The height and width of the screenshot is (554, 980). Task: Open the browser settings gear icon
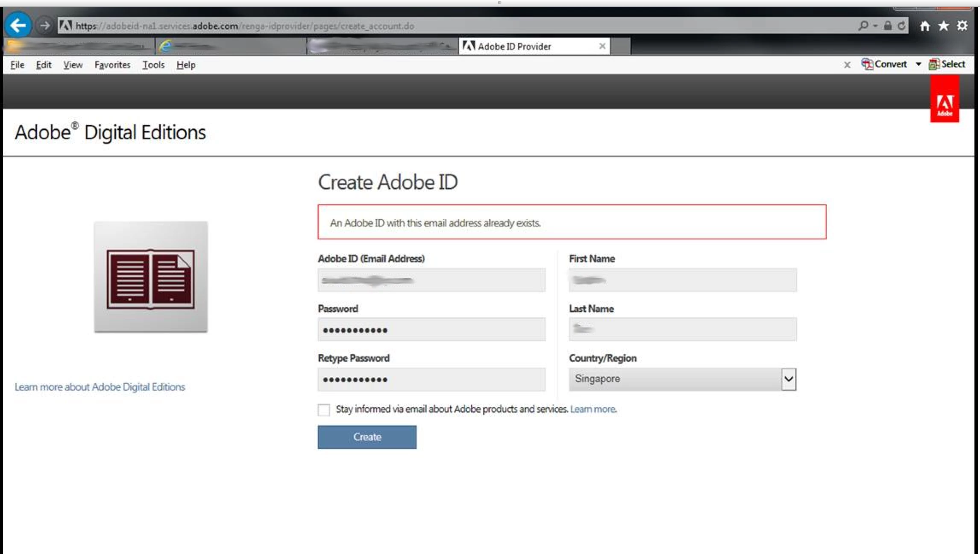click(962, 26)
